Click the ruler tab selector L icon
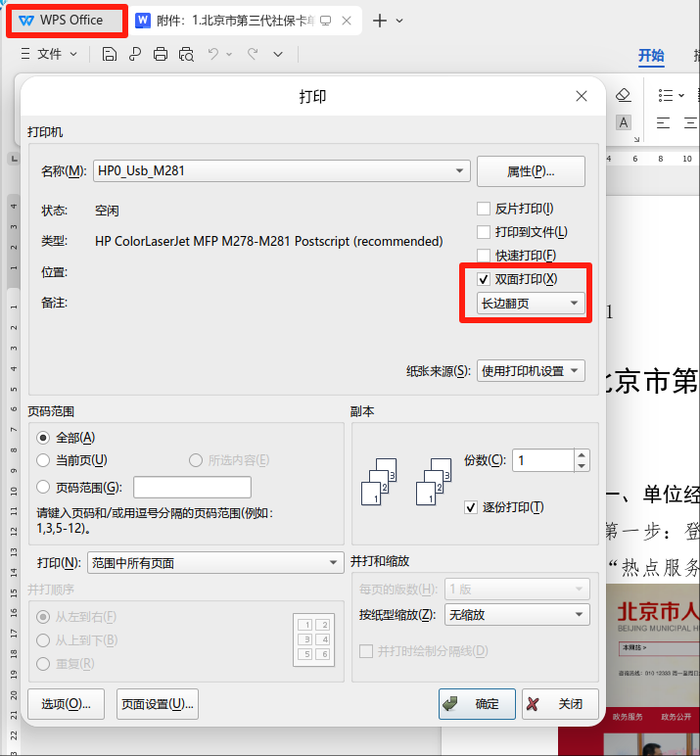Viewport: 700px width, 756px height. click(x=14, y=159)
